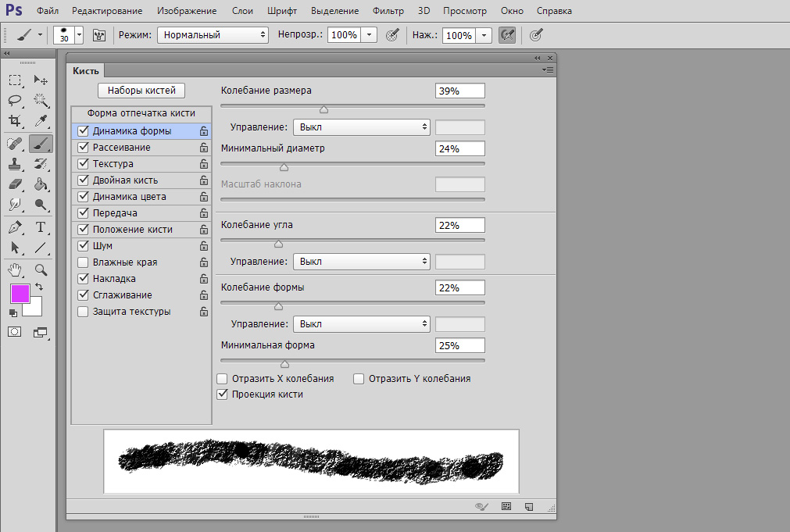Image resolution: width=790 pixels, height=532 pixels.
Task: Reset default foreground and background colors
Action: 13,313
